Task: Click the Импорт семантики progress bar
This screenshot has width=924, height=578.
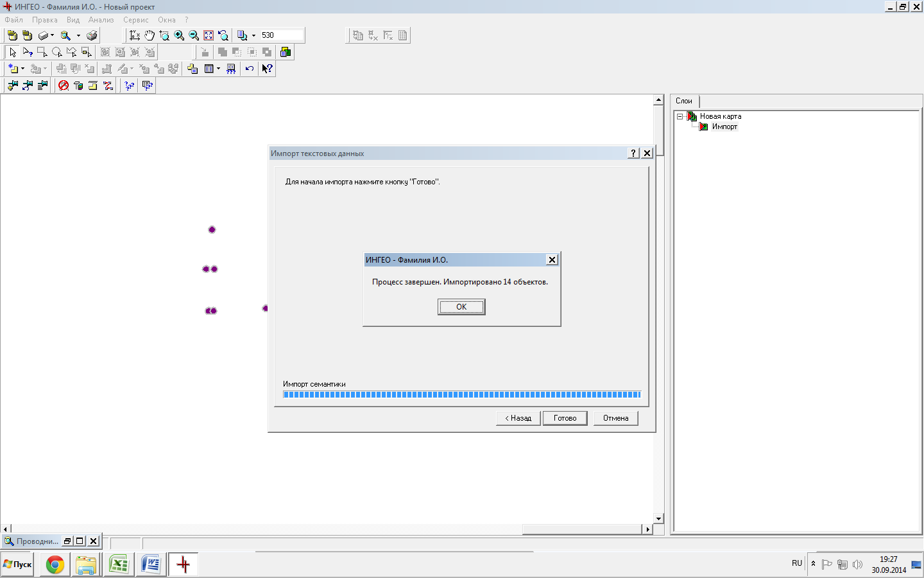Action: tap(462, 394)
